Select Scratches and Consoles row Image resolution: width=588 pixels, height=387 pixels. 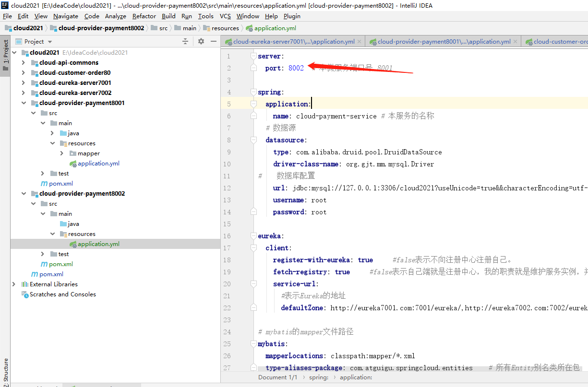coord(115,294)
